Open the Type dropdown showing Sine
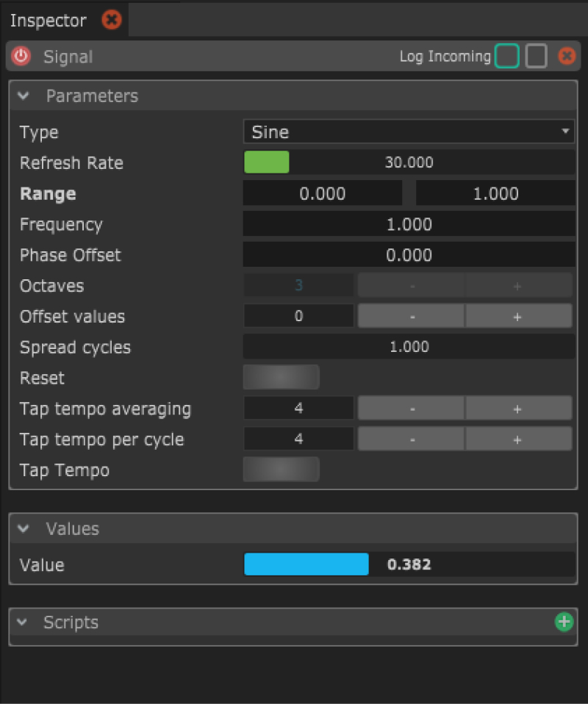The width and height of the screenshot is (588, 704). point(409,132)
